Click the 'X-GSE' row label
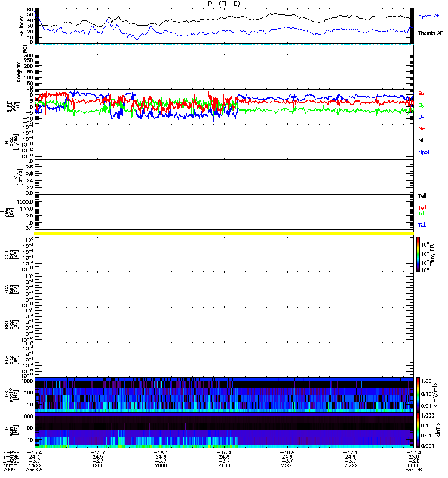This screenshot has height=478, width=448. click(x=11, y=452)
